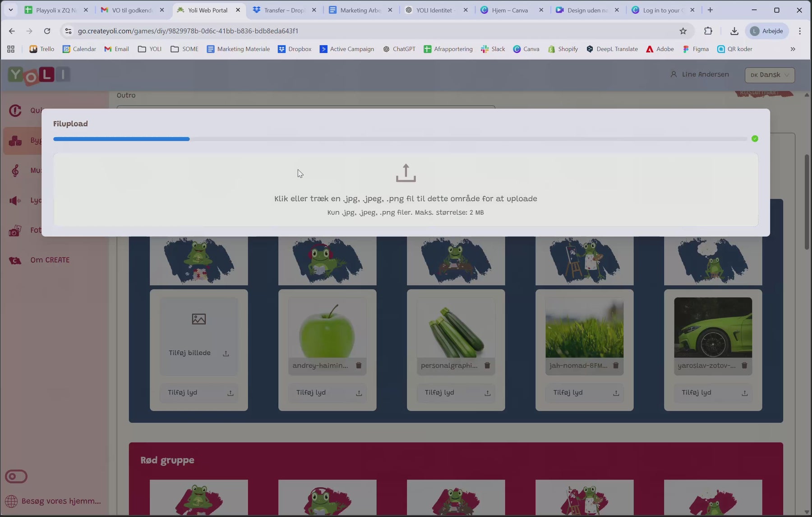
Task: Click the upload arrow icon in Filupload dialog
Action: point(406,173)
